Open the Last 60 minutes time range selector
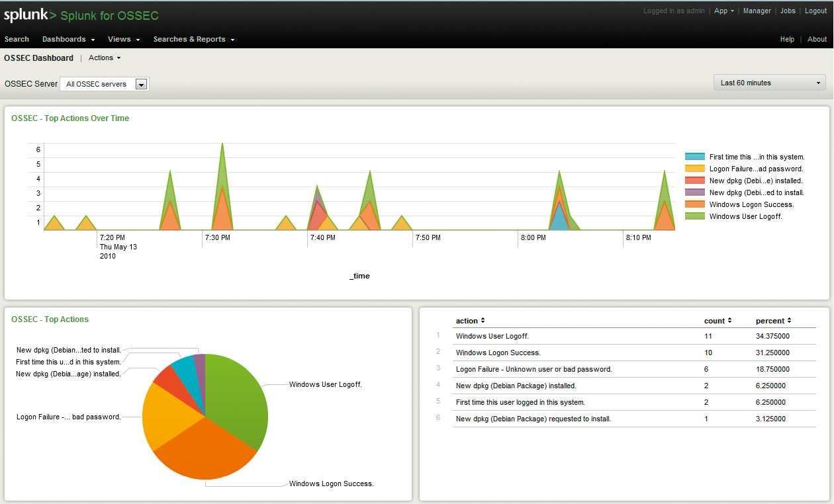This screenshot has height=504, width=834. click(x=768, y=82)
